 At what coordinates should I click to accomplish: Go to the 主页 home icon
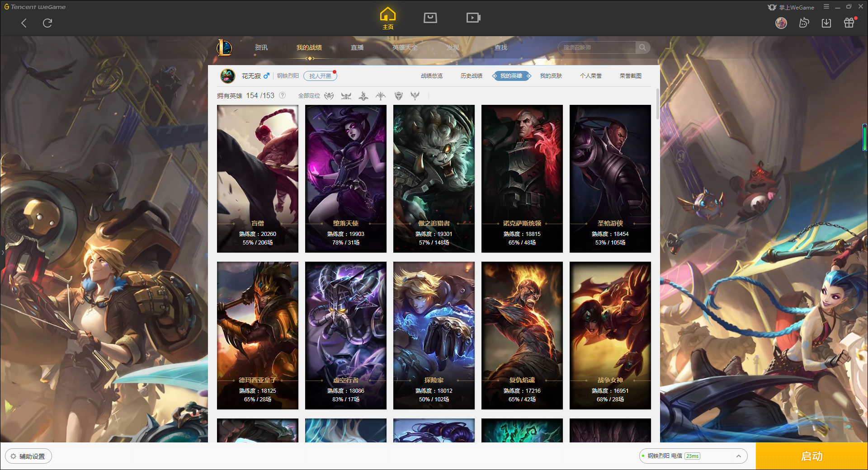[387, 18]
